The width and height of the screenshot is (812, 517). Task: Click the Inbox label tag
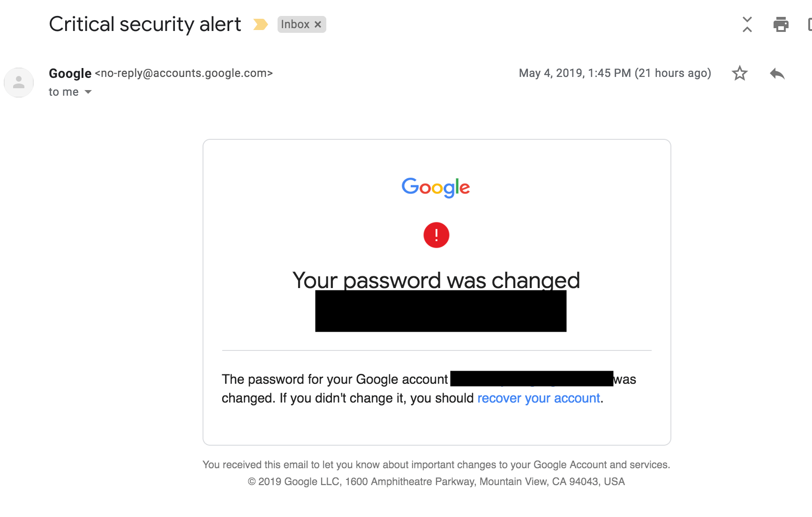coord(295,24)
